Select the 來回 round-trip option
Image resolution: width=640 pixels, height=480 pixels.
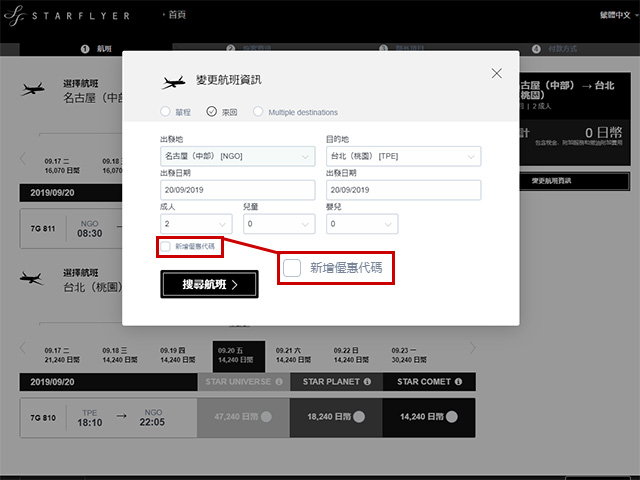pos(212,112)
